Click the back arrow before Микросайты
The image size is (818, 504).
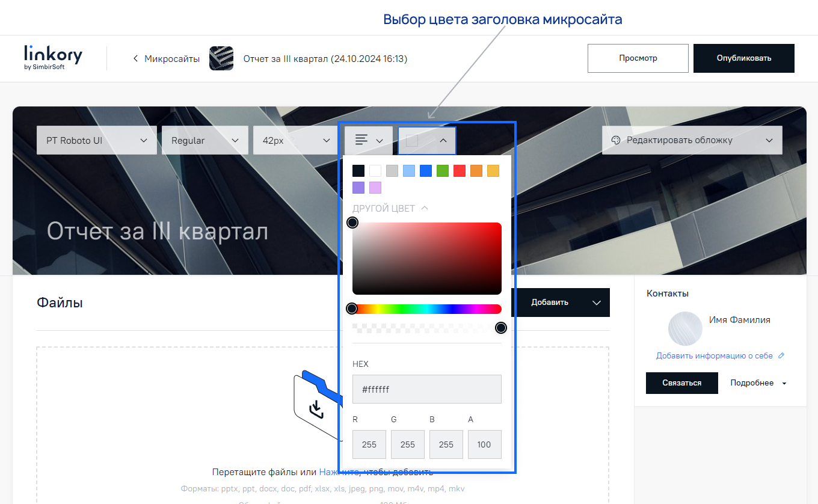135,58
